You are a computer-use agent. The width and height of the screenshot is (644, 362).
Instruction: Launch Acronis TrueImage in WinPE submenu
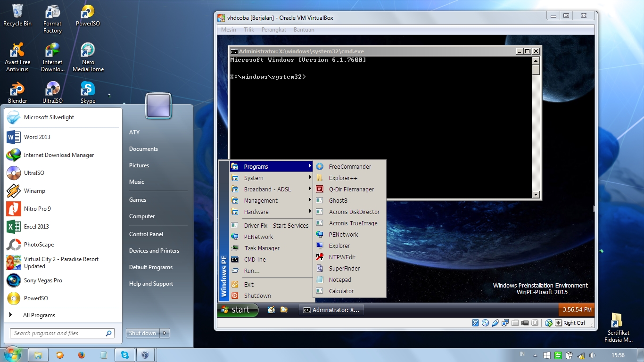tap(349, 223)
